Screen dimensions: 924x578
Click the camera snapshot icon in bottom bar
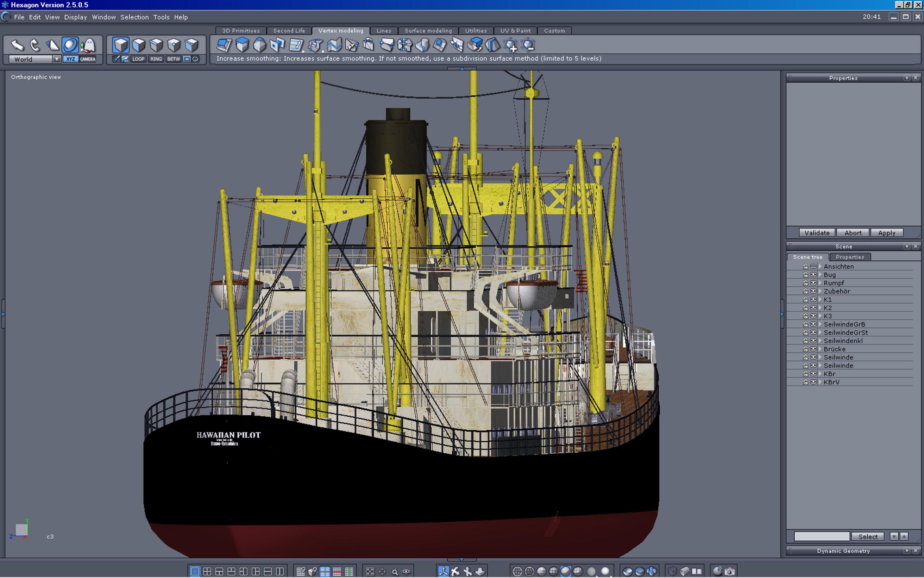pyautogui.click(x=730, y=572)
